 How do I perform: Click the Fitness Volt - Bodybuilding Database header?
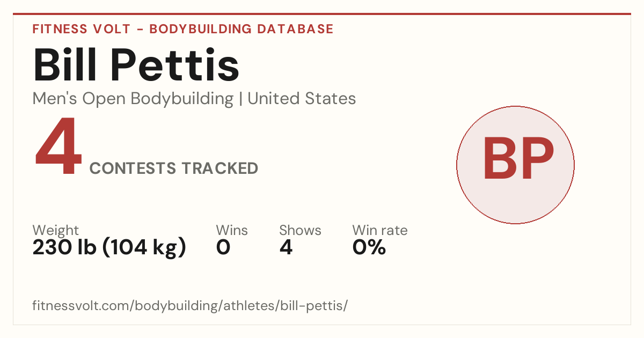183,29
